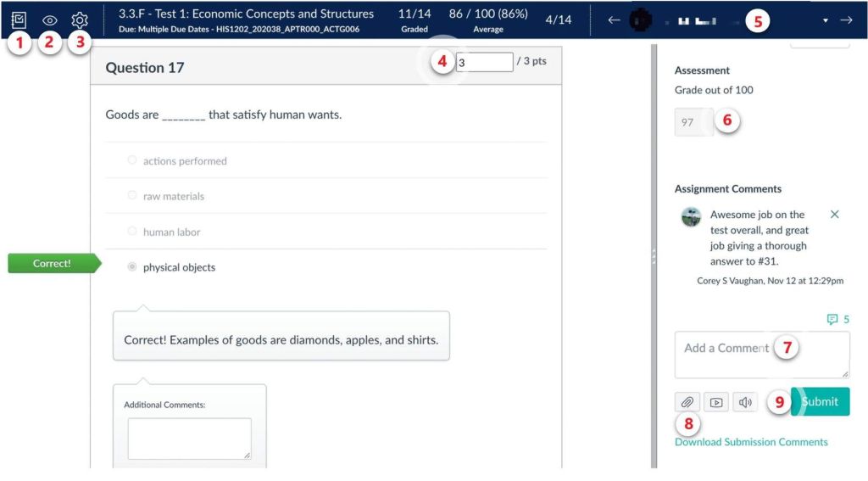Image resolution: width=868 pixels, height=481 pixels.
Task: Click Download Submission Comments link
Action: pos(751,442)
